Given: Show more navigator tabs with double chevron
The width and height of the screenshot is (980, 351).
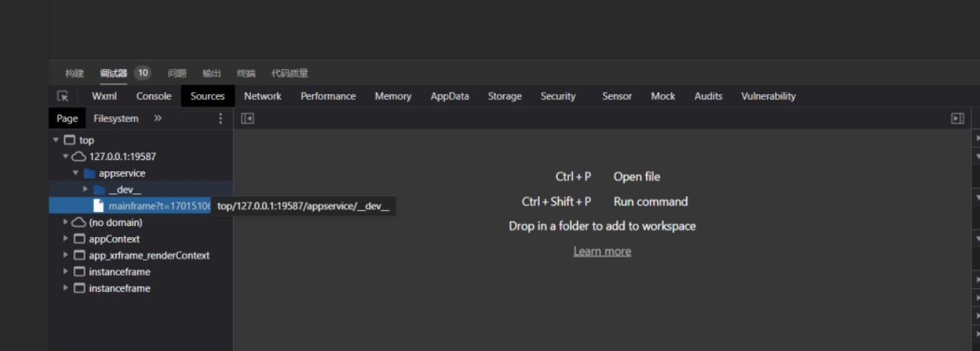Looking at the screenshot, I should click(158, 118).
